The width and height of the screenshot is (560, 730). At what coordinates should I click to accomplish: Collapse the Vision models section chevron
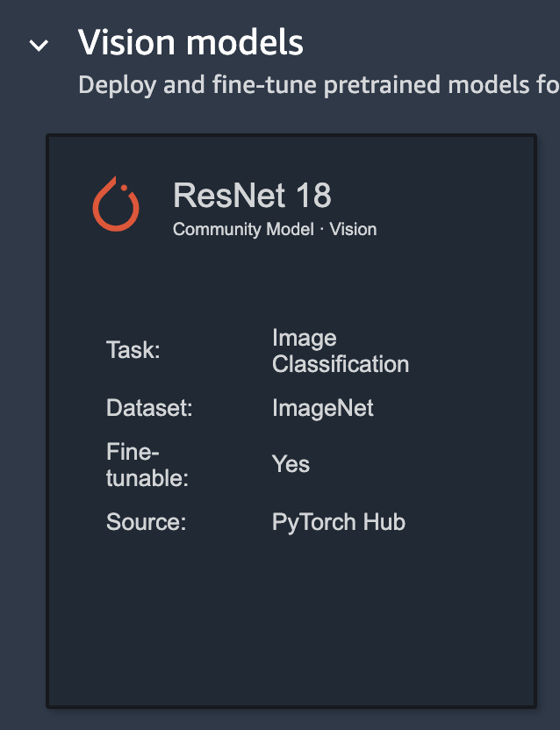39,45
